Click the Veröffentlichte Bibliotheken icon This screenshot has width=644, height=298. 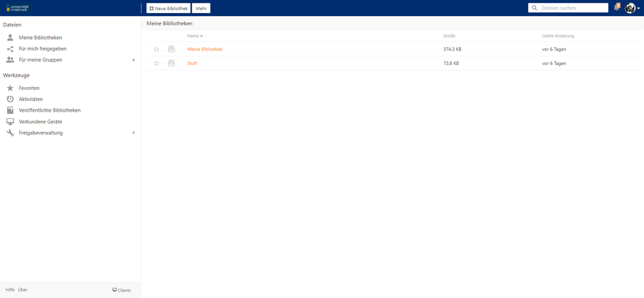10,110
